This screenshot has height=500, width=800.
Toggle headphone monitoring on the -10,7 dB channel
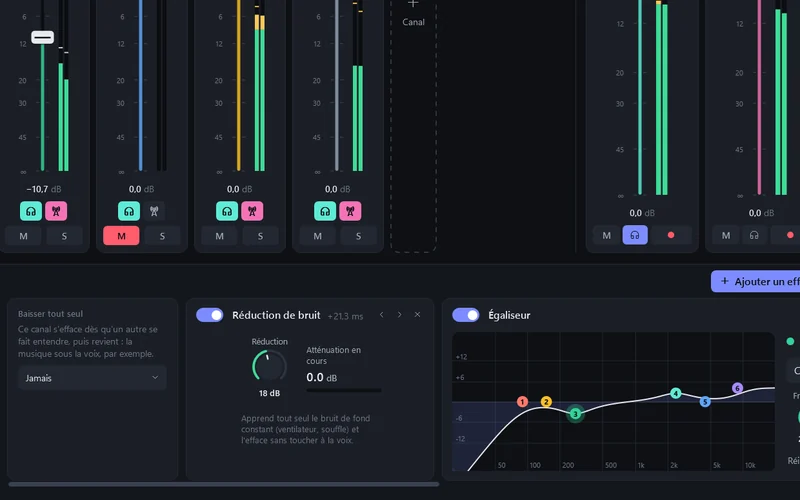(x=31, y=211)
